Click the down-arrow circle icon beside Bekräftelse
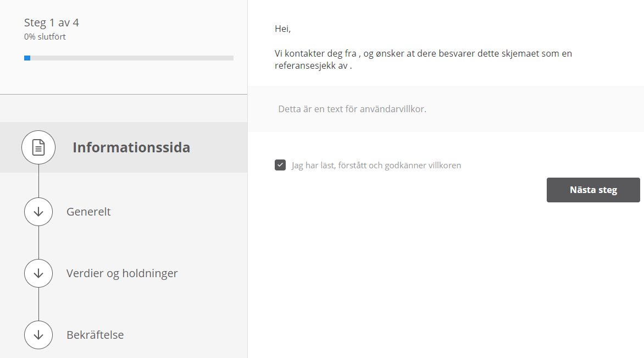 coord(38,335)
